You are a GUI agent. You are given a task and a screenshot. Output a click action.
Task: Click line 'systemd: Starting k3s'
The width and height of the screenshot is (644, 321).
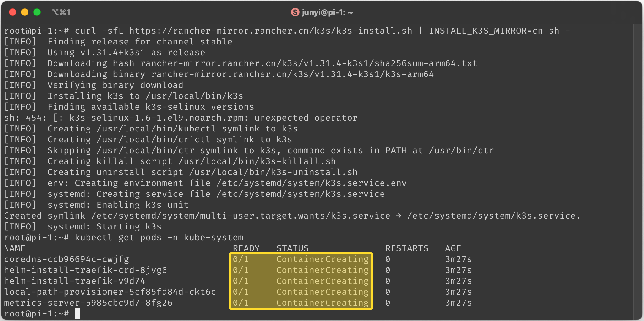pyautogui.click(x=104, y=227)
